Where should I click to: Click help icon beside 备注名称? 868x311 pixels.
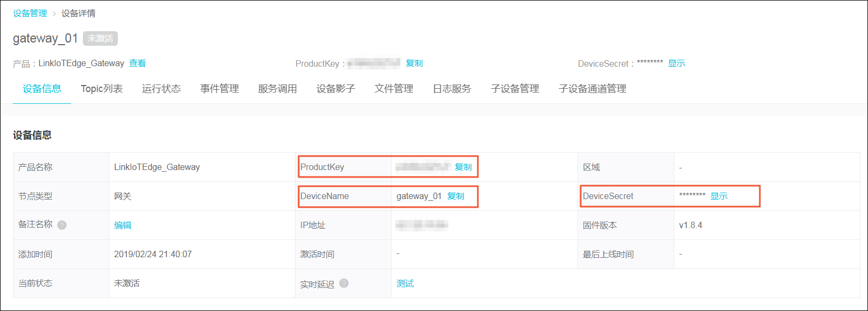pyautogui.click(x=62, y=225)
